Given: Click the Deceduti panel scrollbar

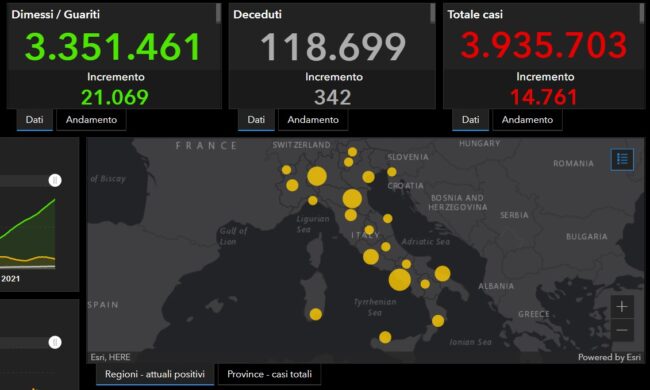Looking at the screenshot, I should click(432, 13).
